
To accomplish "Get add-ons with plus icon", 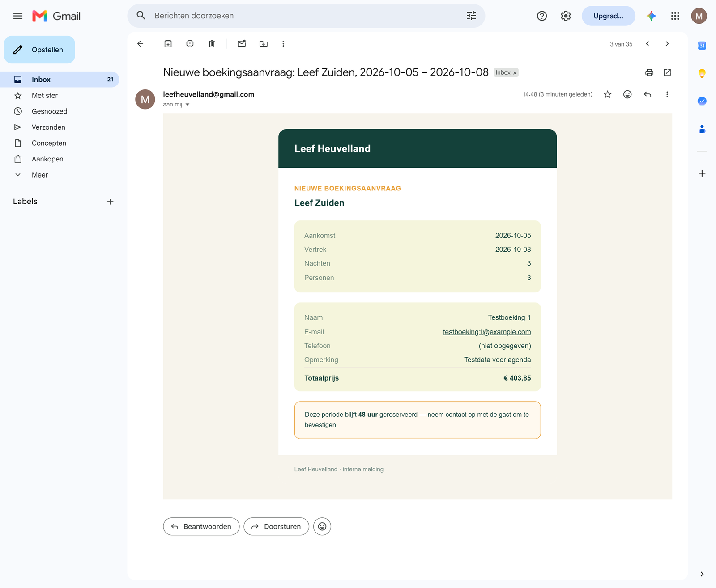I will 702,173.
